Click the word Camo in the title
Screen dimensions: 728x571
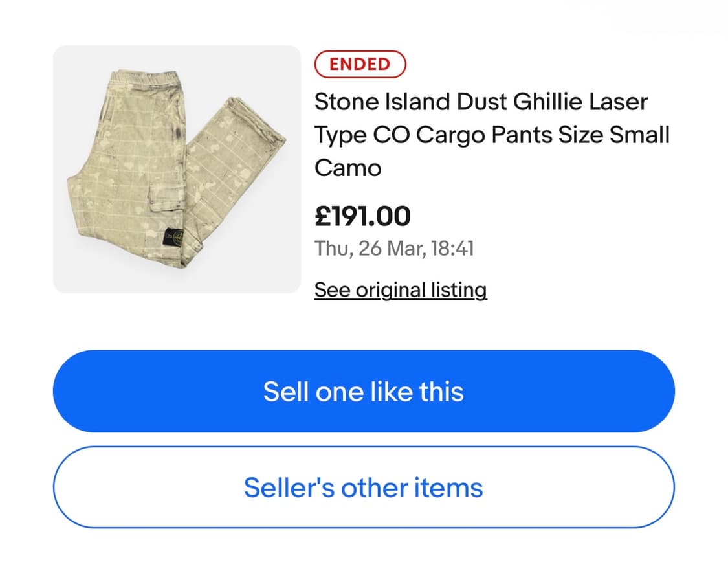[x=347, y=168]
